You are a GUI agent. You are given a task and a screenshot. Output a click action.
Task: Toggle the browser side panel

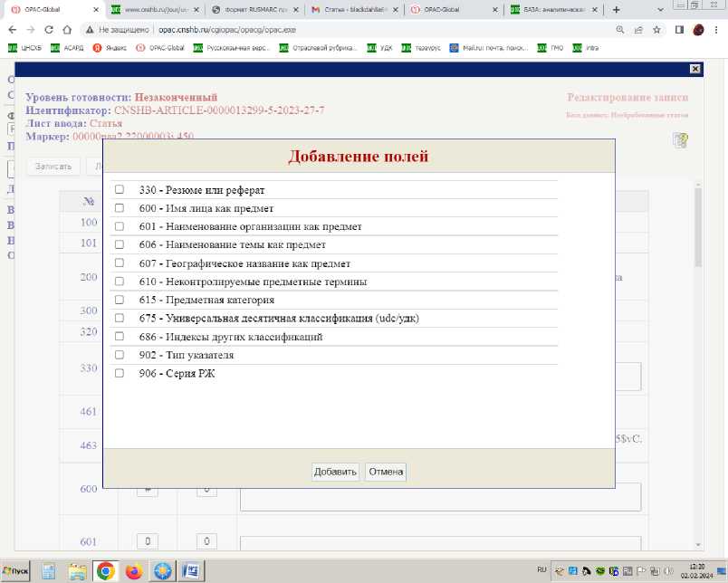[679, 30]
